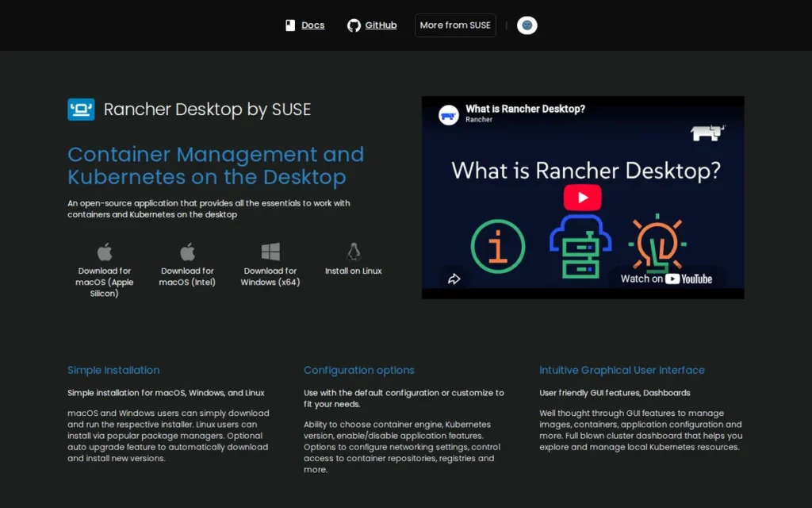Click the Apple icon for Apple Silicon download
Screen dimensions: 812x508
click(x=105, y=252)
